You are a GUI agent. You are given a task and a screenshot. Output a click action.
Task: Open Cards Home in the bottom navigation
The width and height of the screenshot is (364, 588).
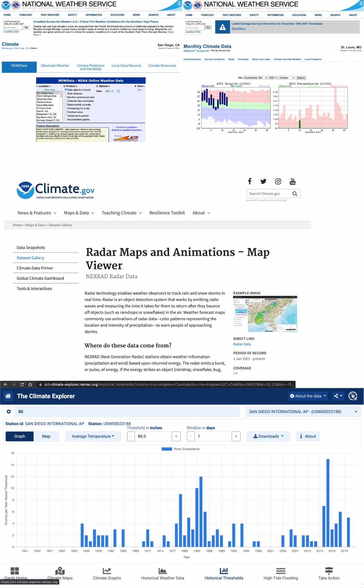coord(15,573)
